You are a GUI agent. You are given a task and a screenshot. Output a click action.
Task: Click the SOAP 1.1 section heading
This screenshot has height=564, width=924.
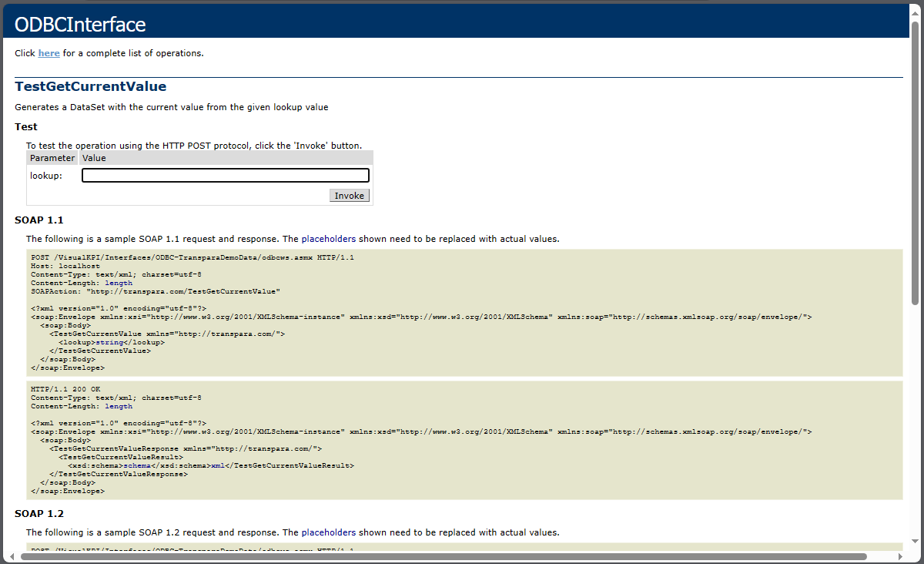(x=39, y=220)
